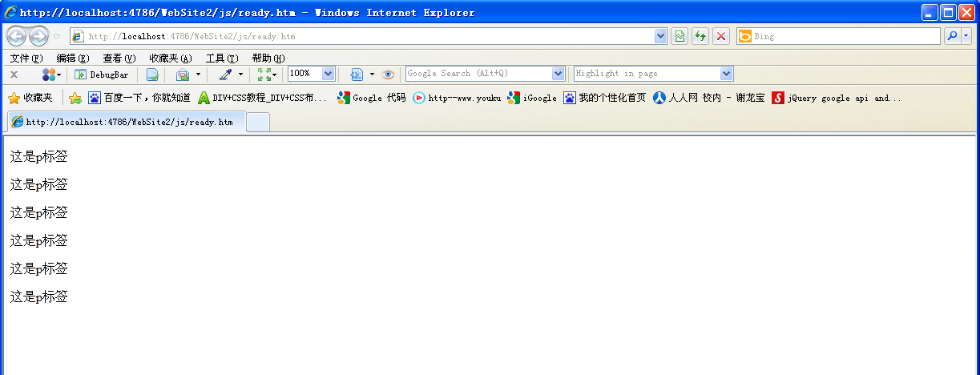Screen dimensions: 980x375
Task: Click the Internet Explorer title bar logo icon
Action: tap(10, 12)
